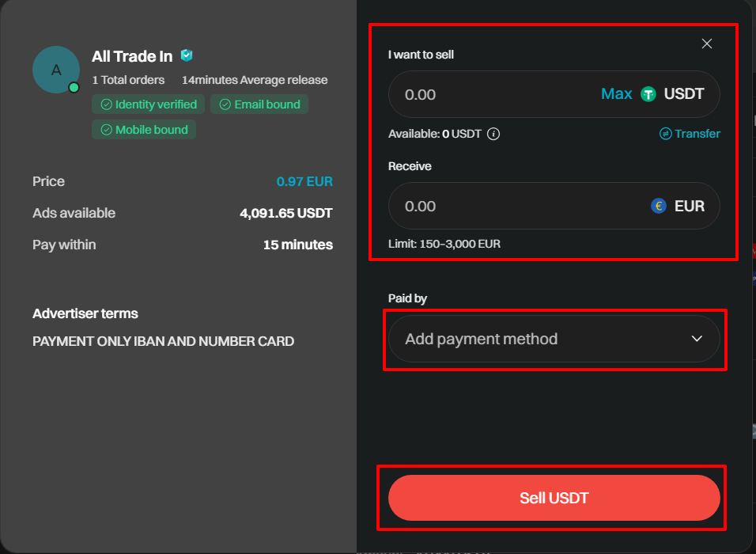
Task: Click the Tether USDT coin icon
Action: 648,94
